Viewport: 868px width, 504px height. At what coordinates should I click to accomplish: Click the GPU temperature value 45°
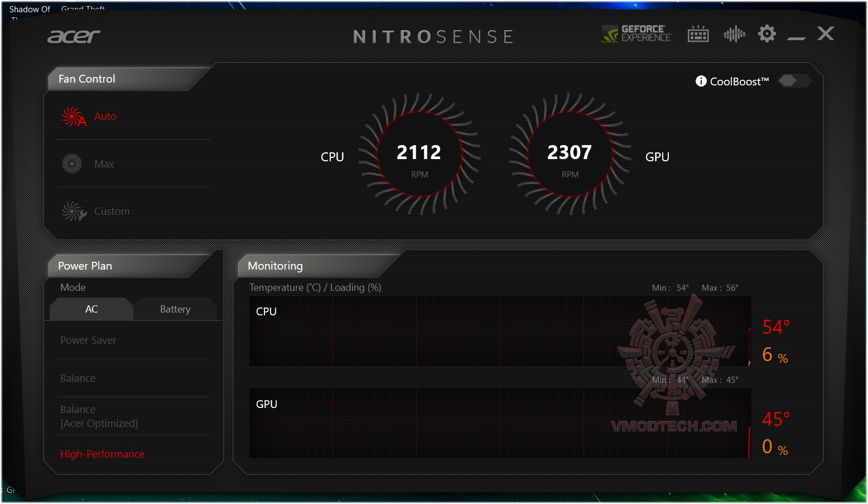tap(776, 419)
